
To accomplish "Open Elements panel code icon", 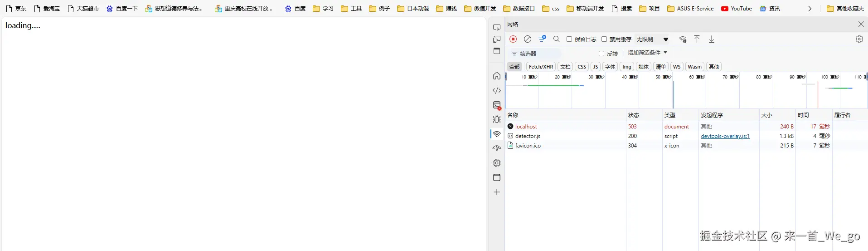I will (497, 90).
